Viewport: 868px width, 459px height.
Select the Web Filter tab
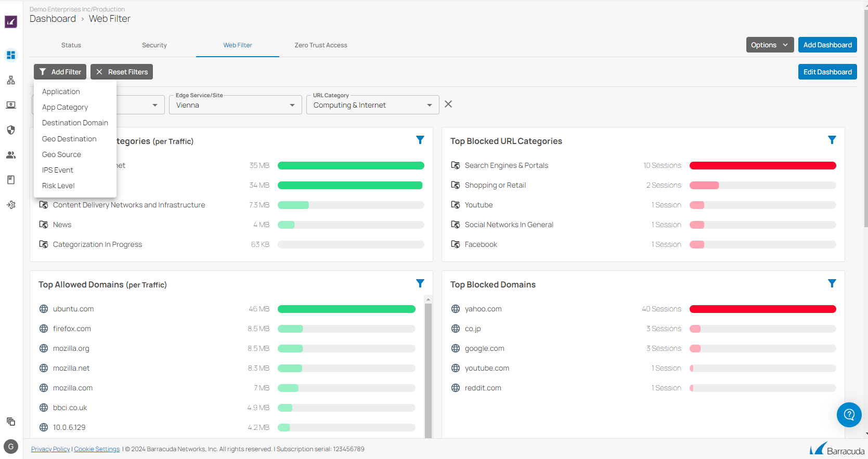point(238,45)
